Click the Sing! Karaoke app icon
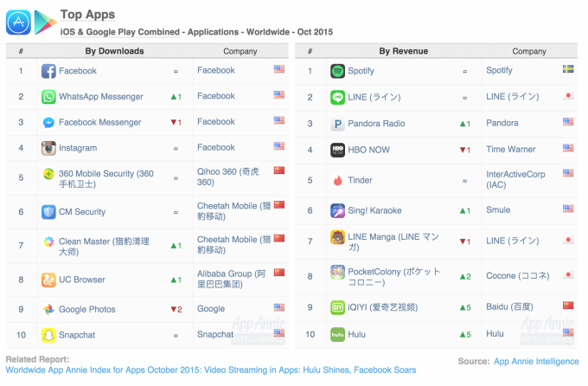 click(337, 211)
